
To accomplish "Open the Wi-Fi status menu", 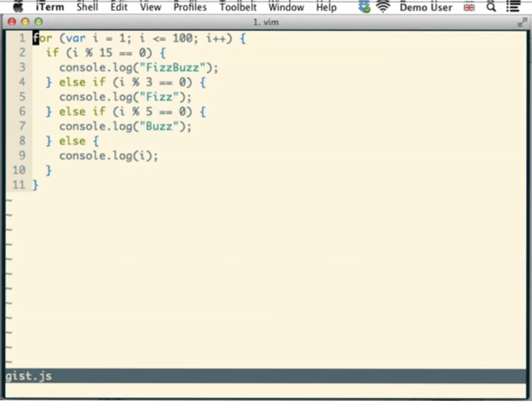I will tap(383, 6).
